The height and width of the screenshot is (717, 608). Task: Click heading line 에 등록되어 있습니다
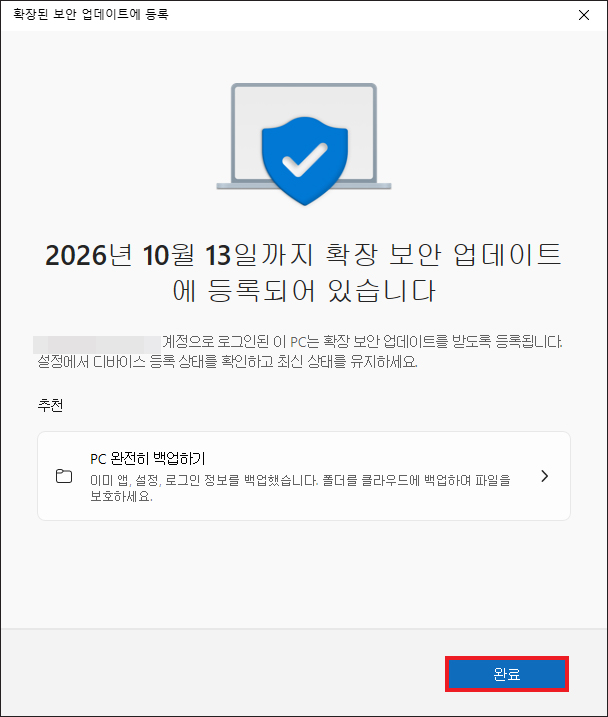coord(304,291)
